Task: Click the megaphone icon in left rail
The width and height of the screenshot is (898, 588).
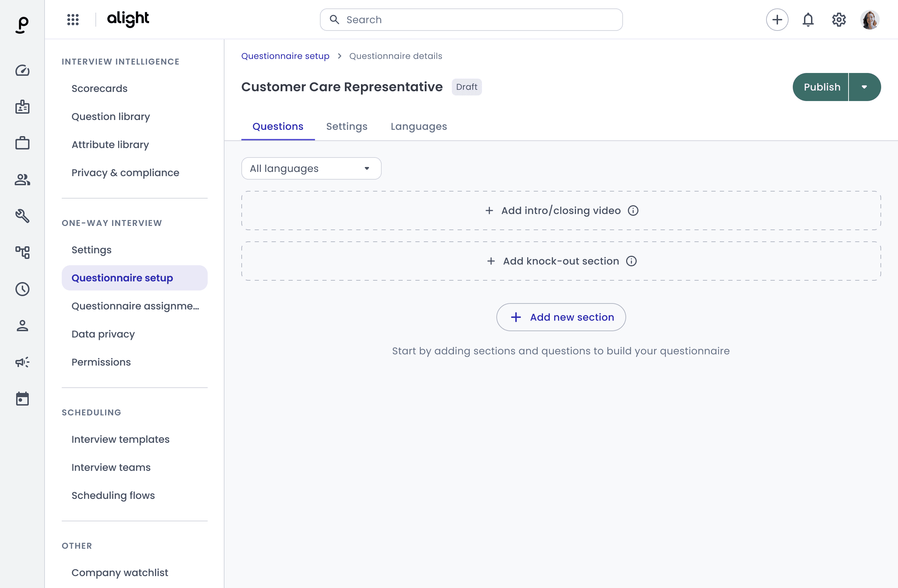Action: (22, 362)
